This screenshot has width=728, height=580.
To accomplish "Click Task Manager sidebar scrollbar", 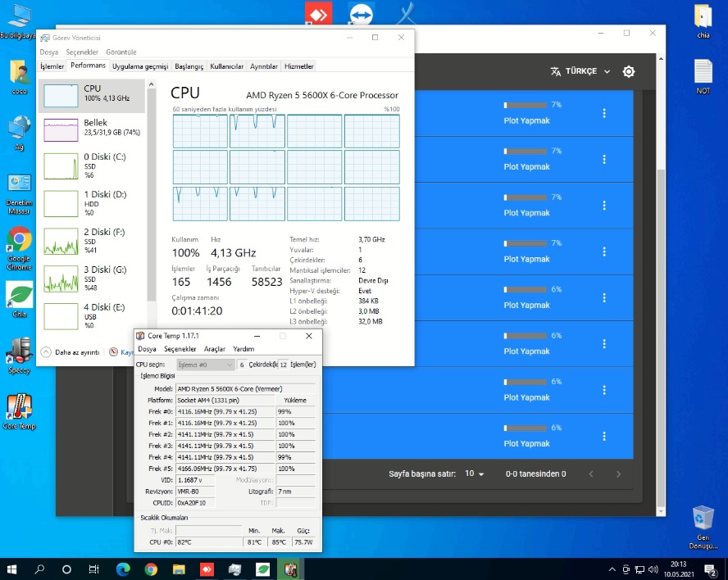I will point(152,195).
